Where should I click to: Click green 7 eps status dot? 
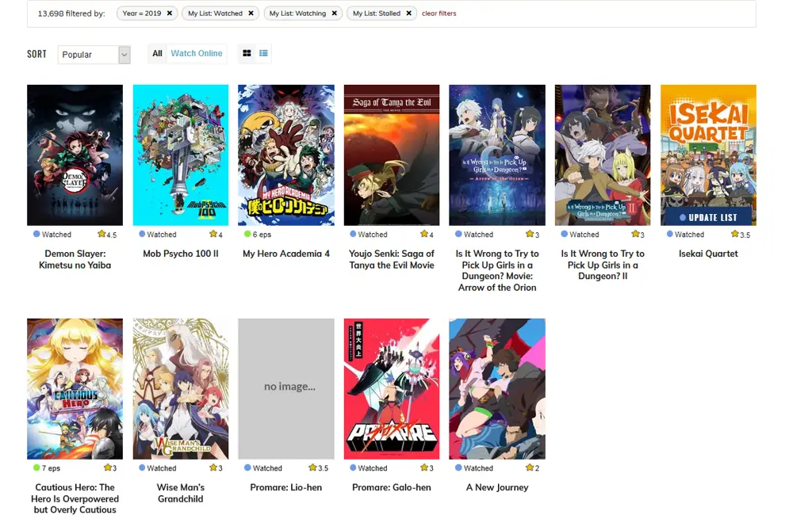[36, 467]
